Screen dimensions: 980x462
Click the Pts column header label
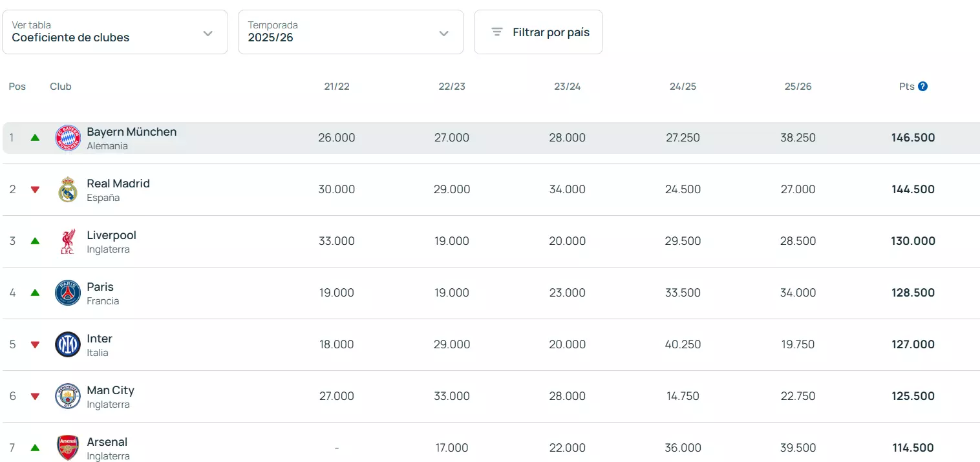pyautogui.click(x=907, y=87)
